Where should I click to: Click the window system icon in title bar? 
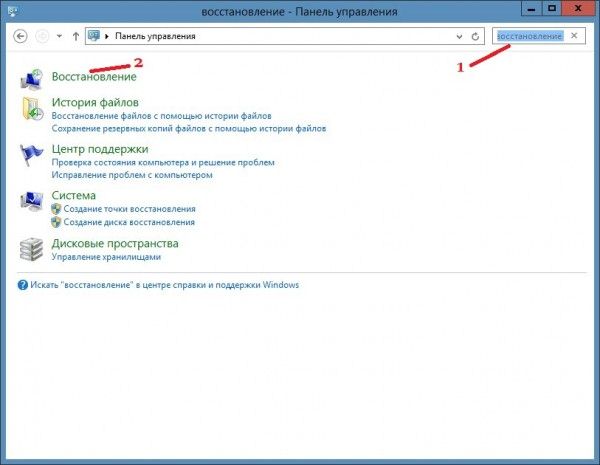pyautogui.click(x=13, y=11)
